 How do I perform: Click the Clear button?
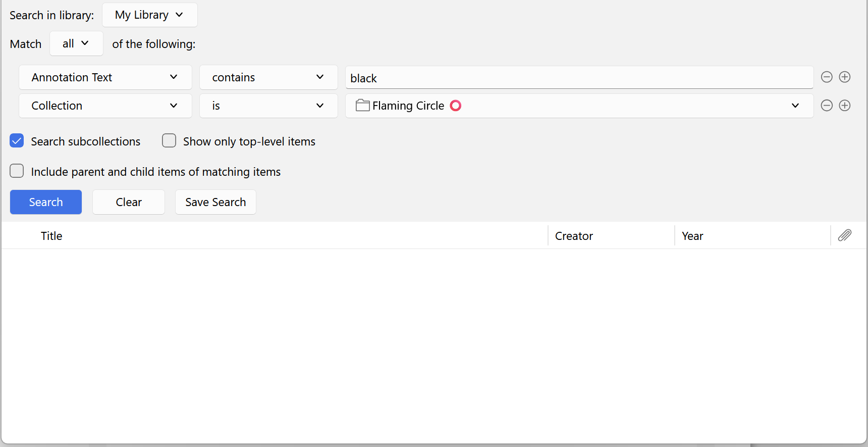129,202
